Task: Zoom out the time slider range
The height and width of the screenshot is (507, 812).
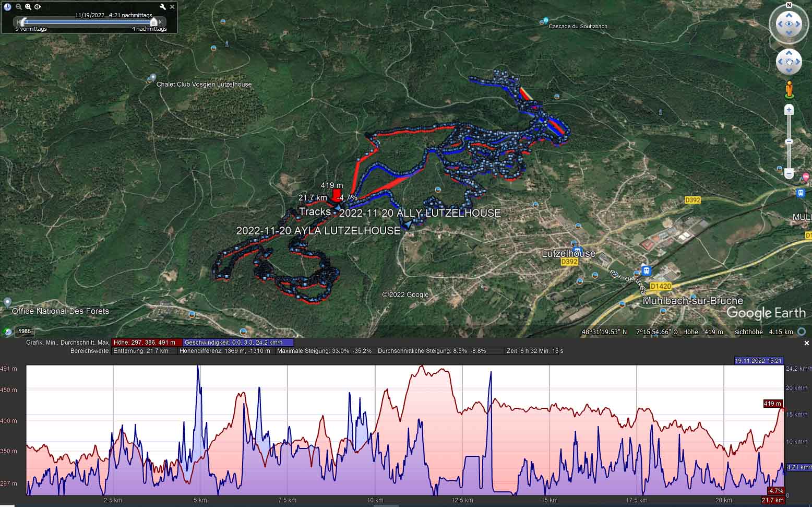Action: [x=19, y=7]
